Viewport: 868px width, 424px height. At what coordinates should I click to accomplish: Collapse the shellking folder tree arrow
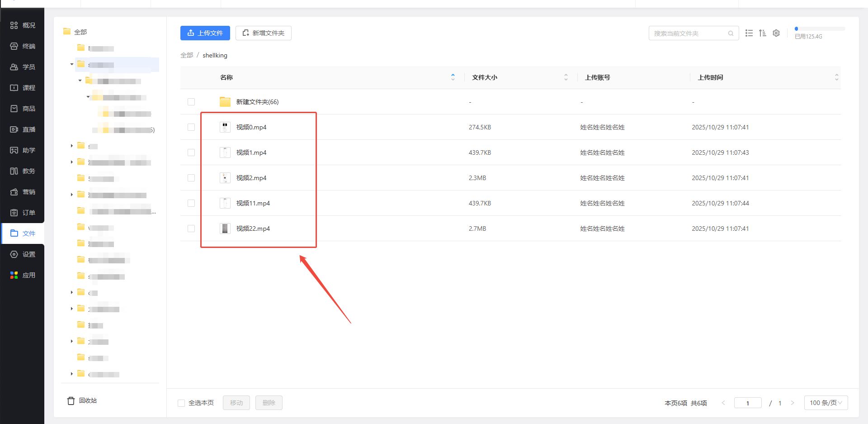(72, 64)
